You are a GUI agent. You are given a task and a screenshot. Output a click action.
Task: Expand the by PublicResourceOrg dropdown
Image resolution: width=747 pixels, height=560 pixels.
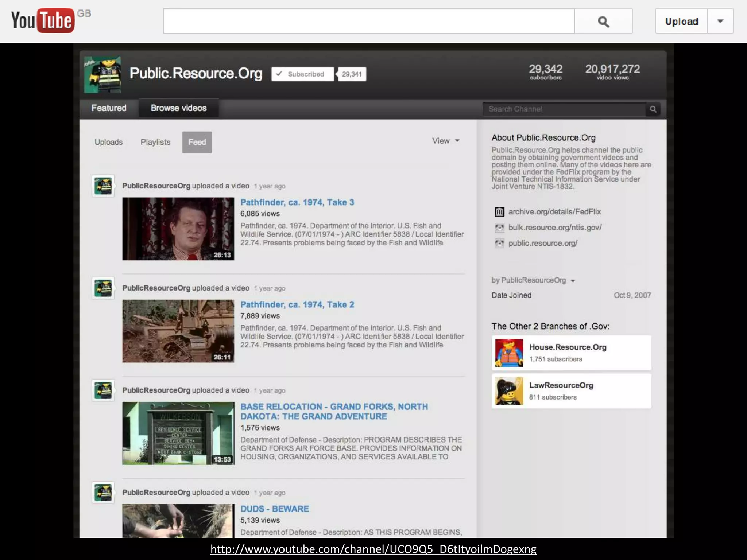533,280
